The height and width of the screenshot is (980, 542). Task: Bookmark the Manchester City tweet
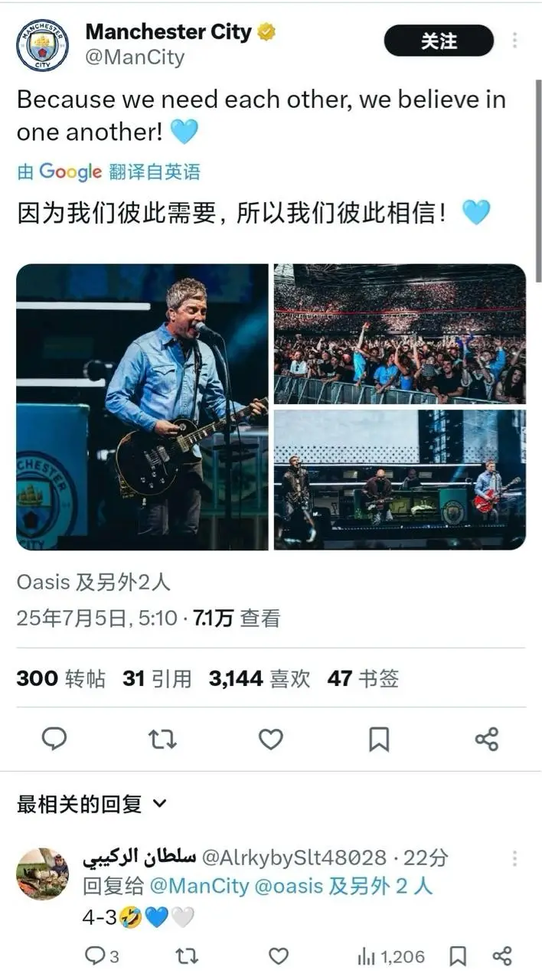(379, 739)
